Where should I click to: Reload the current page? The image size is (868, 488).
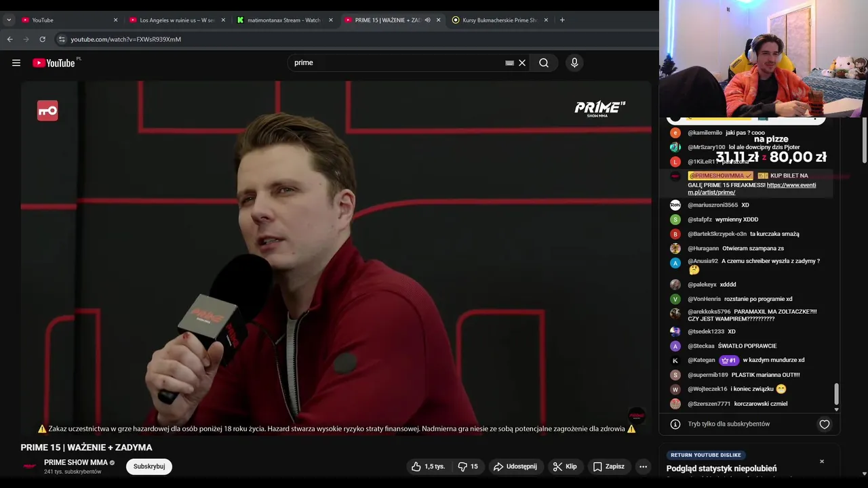pyautogui.click(x=43, y=39)
